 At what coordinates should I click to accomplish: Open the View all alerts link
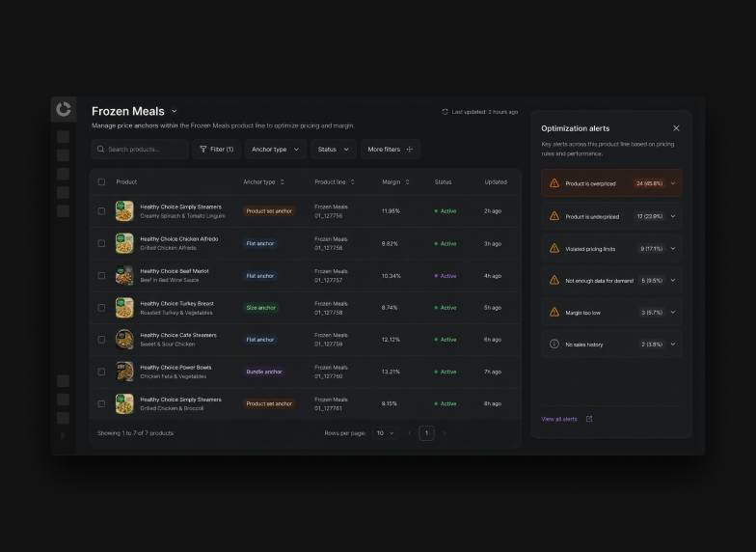559,419
